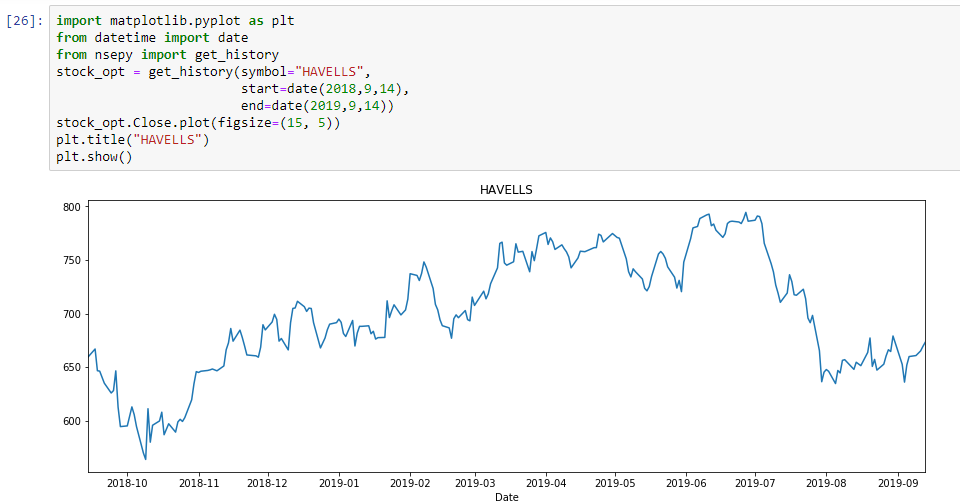Click the 2019-04 x-axis label
Screen dimensions: 960x504
pos(546,483)
